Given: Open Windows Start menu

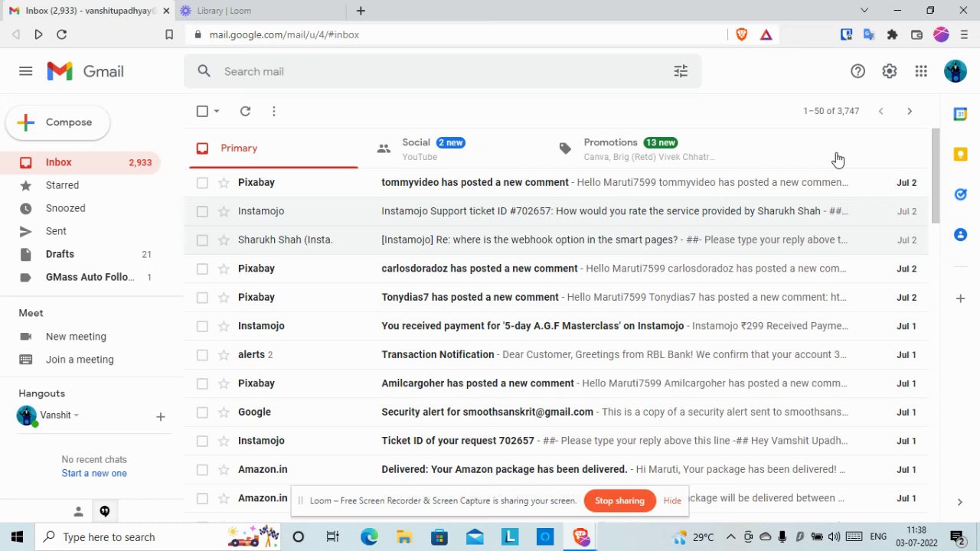Looking at the screenshot, I should [17, 536].
